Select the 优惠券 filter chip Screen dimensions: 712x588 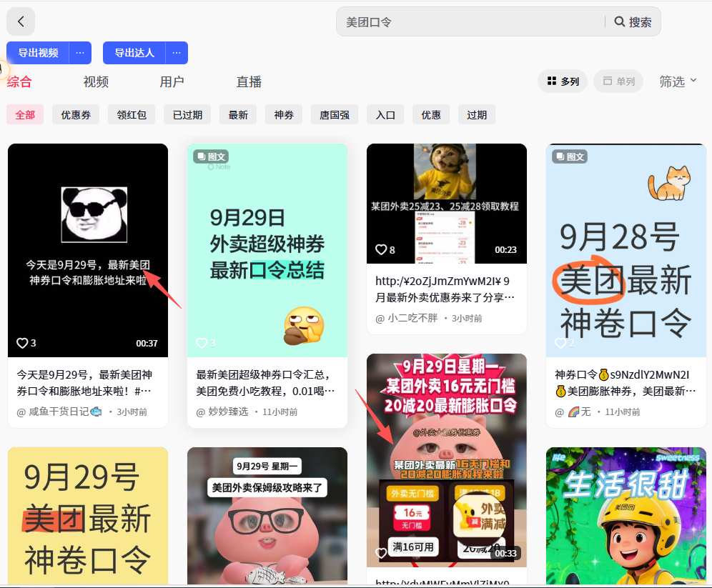tap(75, 114)
